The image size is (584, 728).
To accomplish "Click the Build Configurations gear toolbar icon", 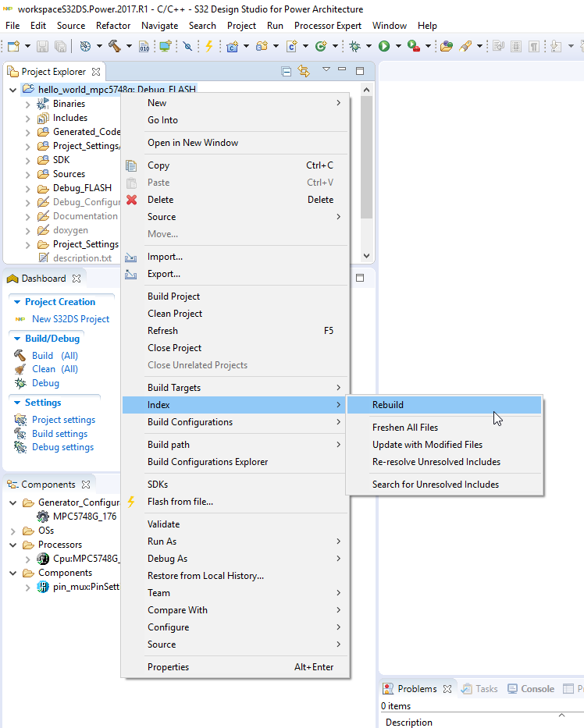I will click(x=85, y=46).
